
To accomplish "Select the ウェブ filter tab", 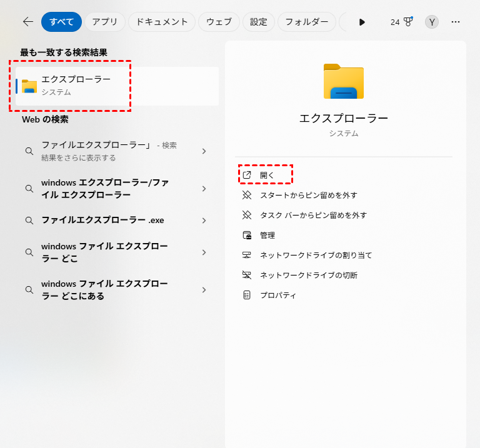I will [219, 22].
